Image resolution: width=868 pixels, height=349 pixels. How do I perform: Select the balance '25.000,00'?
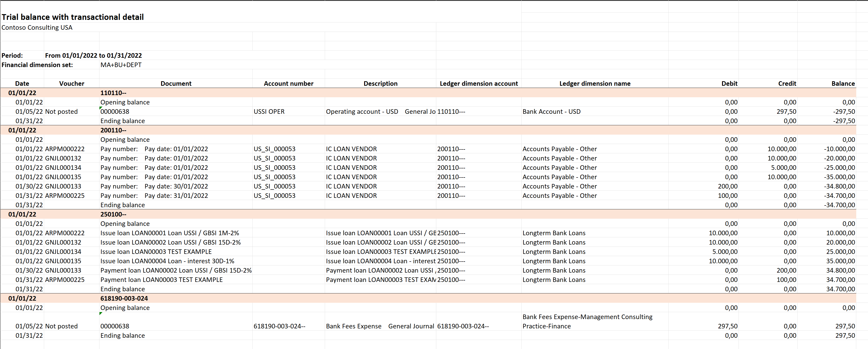[x=840, y=252]
